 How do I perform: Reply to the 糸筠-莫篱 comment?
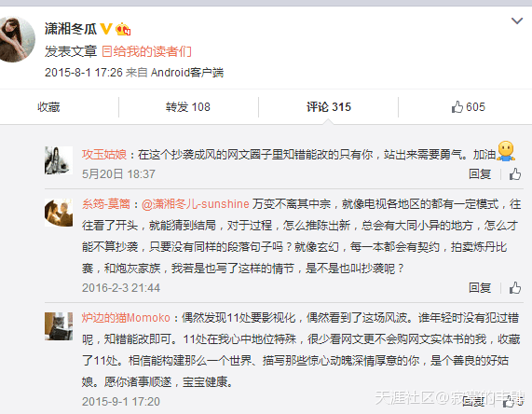pyautogui.click(x=480, y=288)
